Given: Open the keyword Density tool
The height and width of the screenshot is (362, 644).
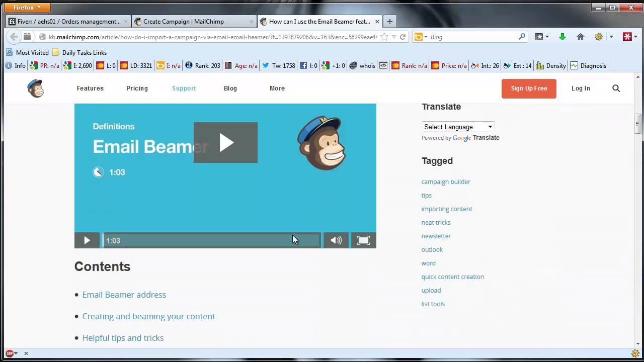Looking at the screenshot, I should 551,65.
